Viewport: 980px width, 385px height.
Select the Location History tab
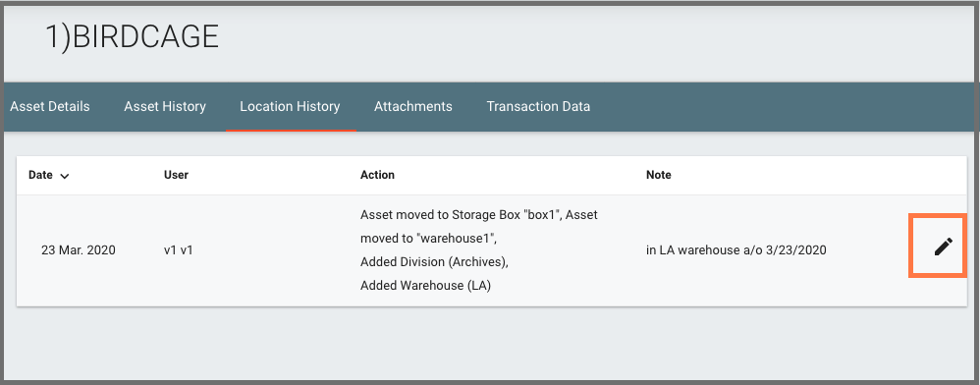(290, 106)
